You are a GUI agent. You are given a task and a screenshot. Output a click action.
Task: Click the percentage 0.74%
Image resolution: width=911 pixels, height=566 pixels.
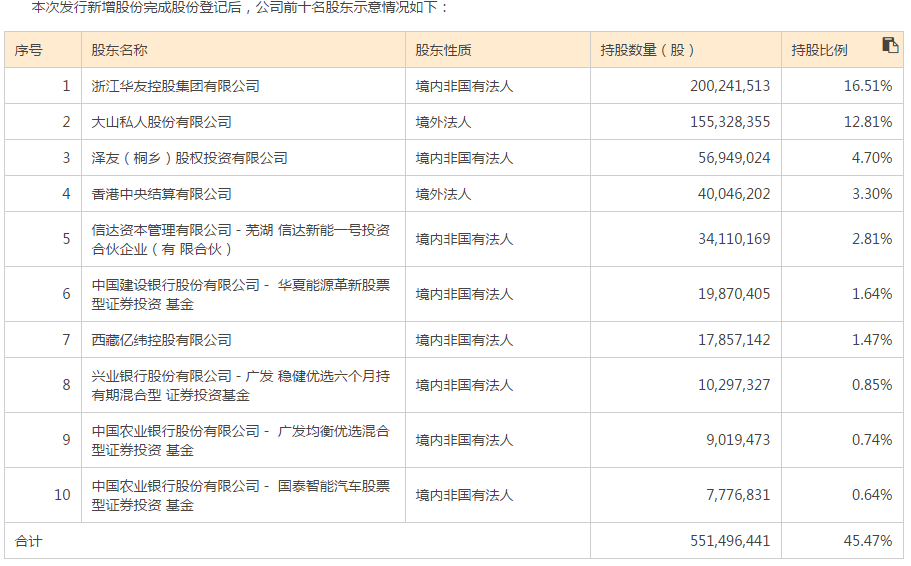pos(872,440)
